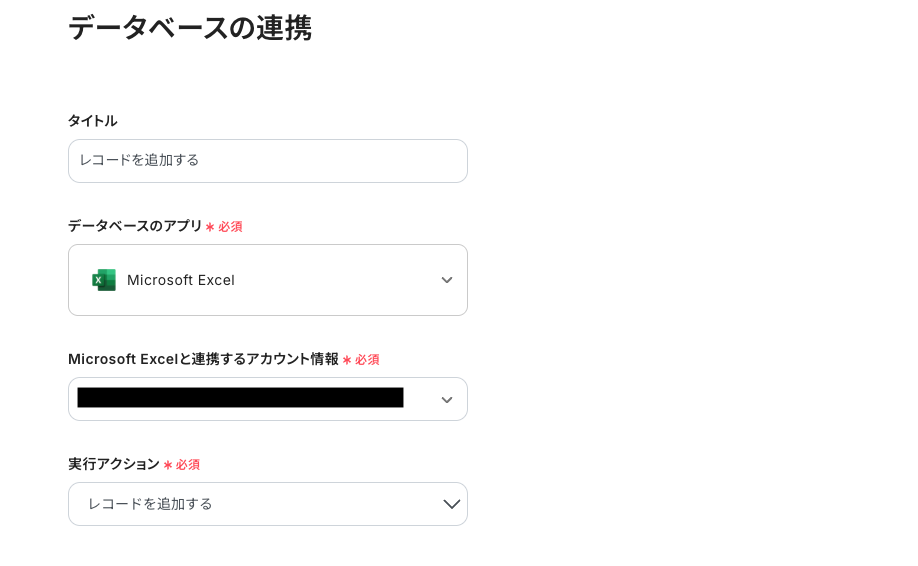Screen dimensions: 918x566
Task: Click the 実行アクション field label
Action: (113, 464)
